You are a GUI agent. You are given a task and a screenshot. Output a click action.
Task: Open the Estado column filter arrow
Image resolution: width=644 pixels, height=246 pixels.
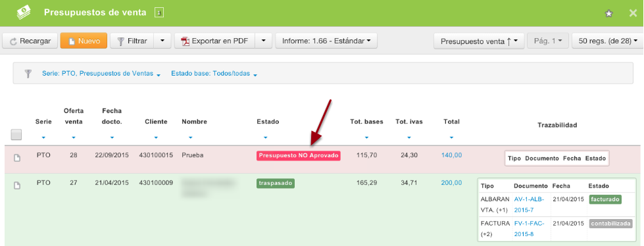click(265, 137)
